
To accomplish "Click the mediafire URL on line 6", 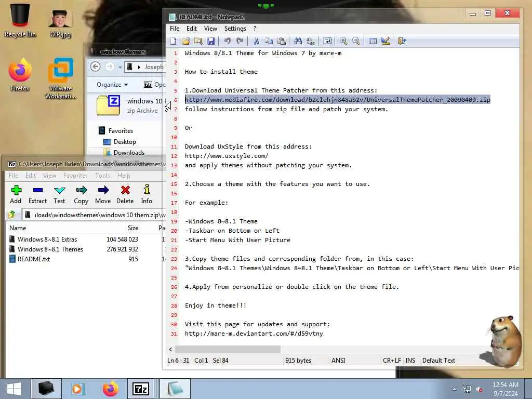I will tap(338, 100).
